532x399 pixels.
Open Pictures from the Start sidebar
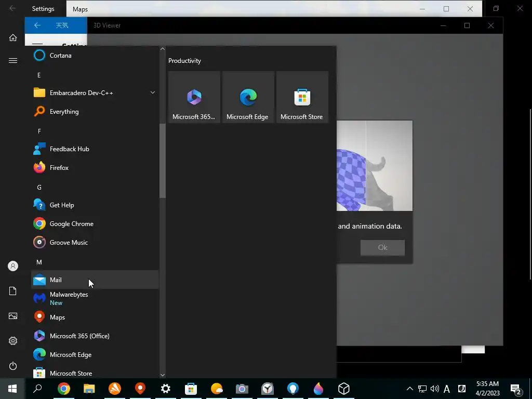point(13,316)
